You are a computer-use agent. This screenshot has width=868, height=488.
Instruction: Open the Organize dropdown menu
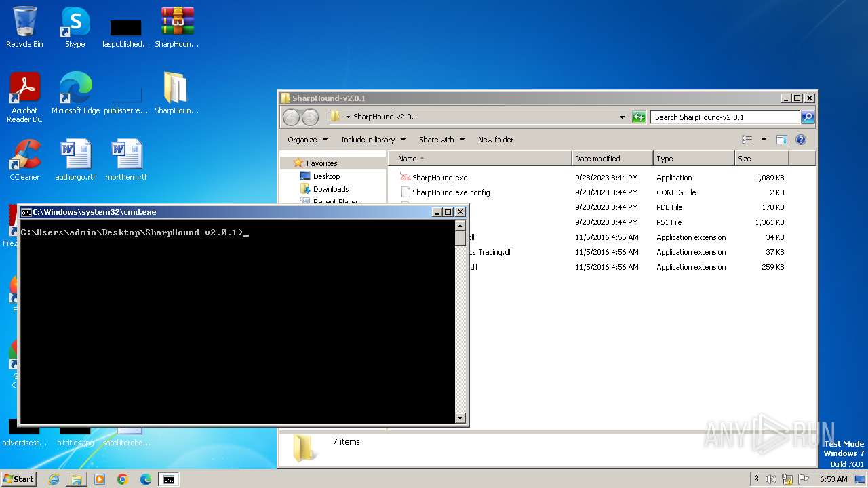(x=307, y=140)
